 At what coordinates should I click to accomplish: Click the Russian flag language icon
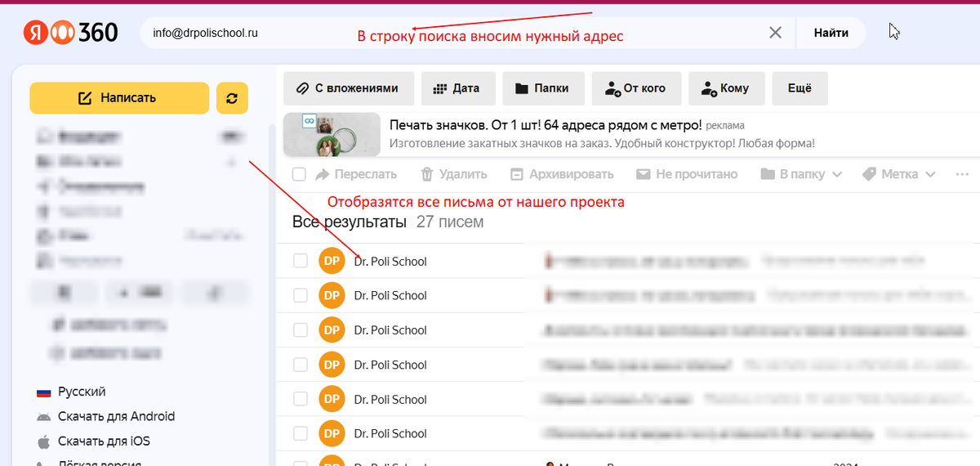coord(43,392)
